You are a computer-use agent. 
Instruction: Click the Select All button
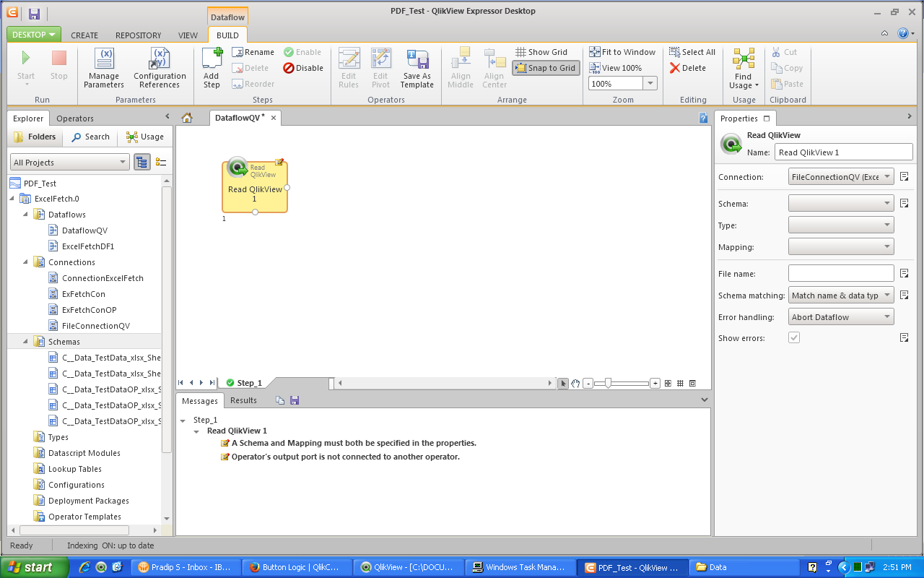pyautogui.click(x=692, y=52)
